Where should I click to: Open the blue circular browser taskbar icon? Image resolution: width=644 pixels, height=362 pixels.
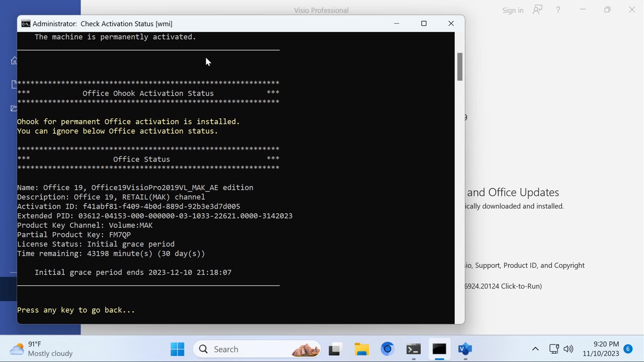[387, 349]
